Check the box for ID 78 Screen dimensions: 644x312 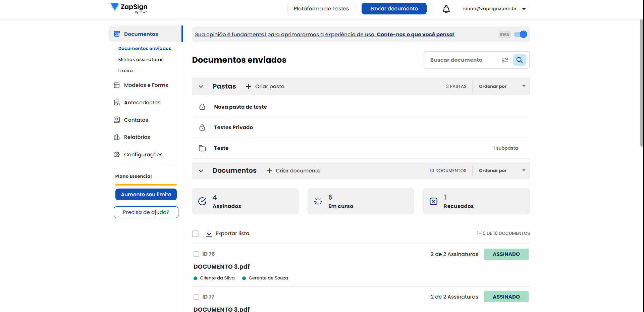click(197, 254)
